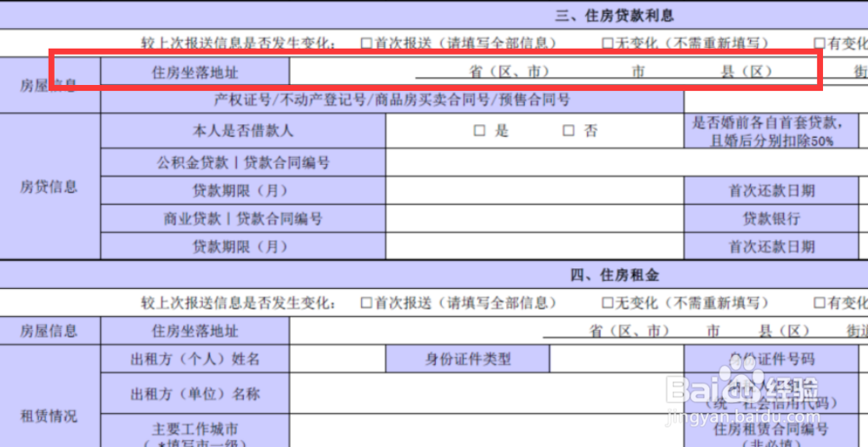The height and width of the screenshot is (447, 868).
Task: Tick 无变化 in the 住房贷款利息 section
Action: (608, 43)
